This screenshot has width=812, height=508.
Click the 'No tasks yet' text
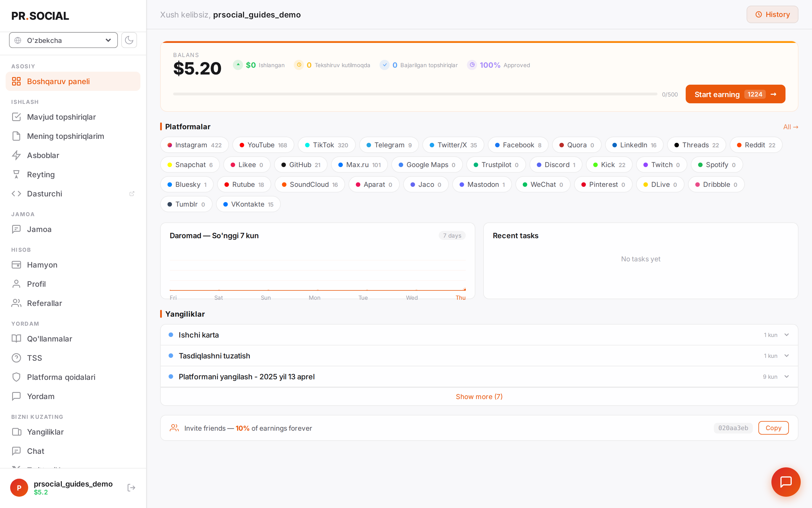coord(641,259)
